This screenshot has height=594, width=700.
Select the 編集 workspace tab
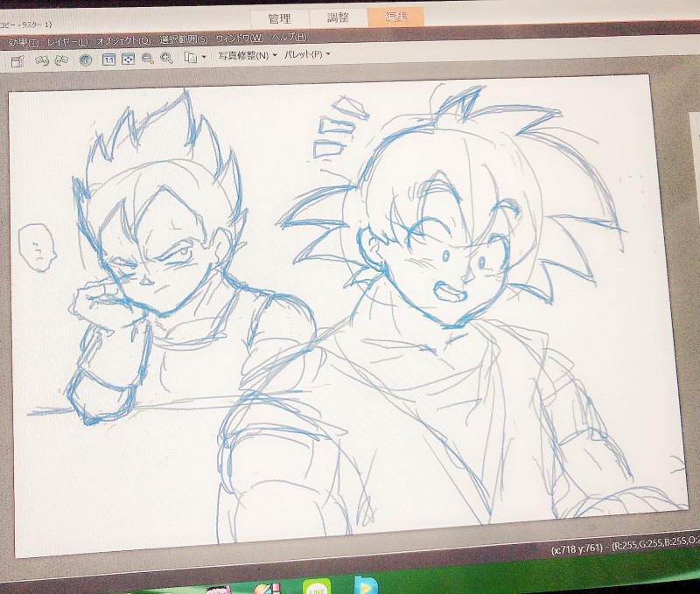point(395,17)
